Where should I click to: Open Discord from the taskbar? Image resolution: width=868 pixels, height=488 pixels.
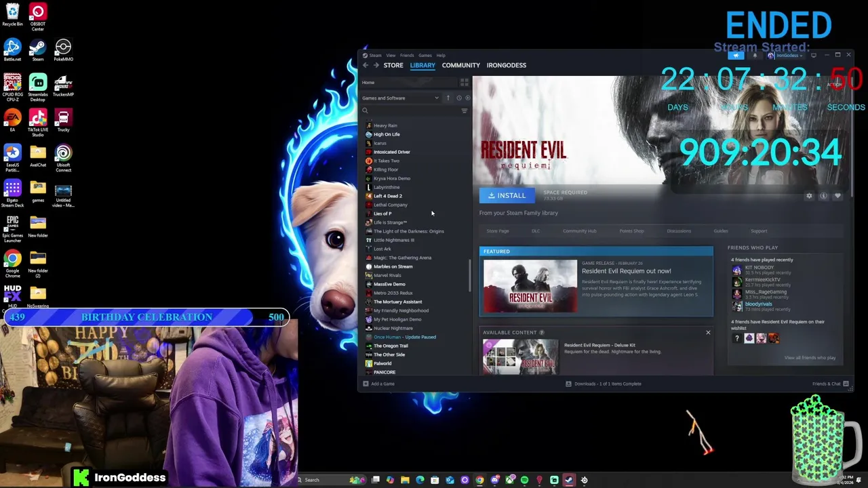click(x=494, y=480)
